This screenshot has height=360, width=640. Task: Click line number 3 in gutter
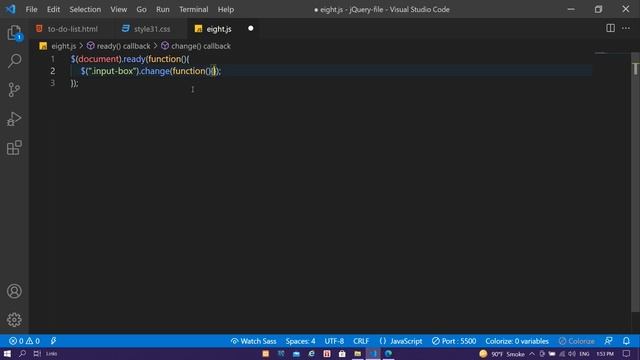[x=53, y=83]
